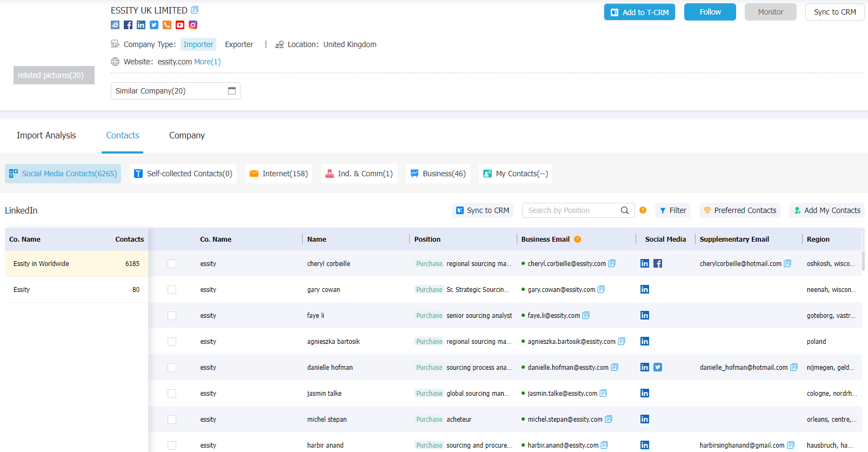Click Add My Contacts
868x452 pixels.
click(x=827, y=210)
